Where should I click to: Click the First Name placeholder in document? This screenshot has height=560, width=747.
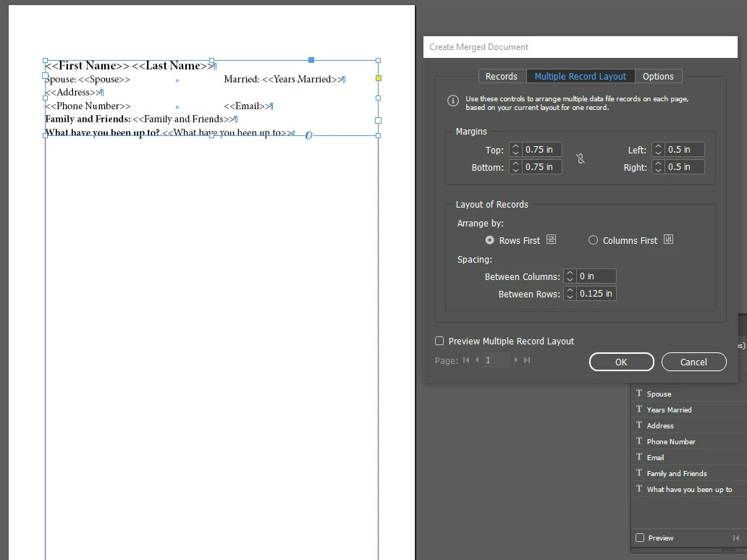click(x=87, y=66)
